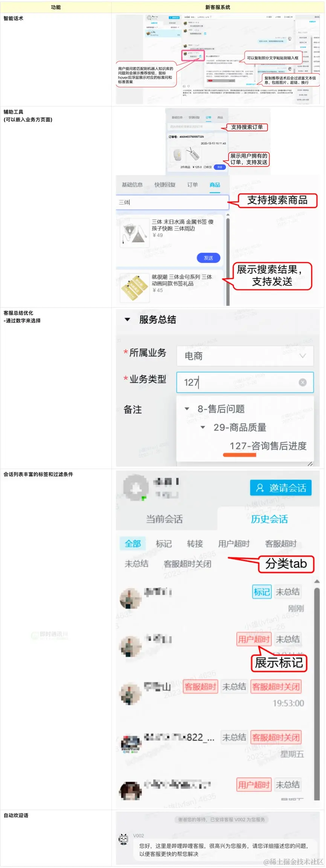Clear the 业务类型 input with the X icon
This screenshot has width=326, height=868.
coord(302,382)
